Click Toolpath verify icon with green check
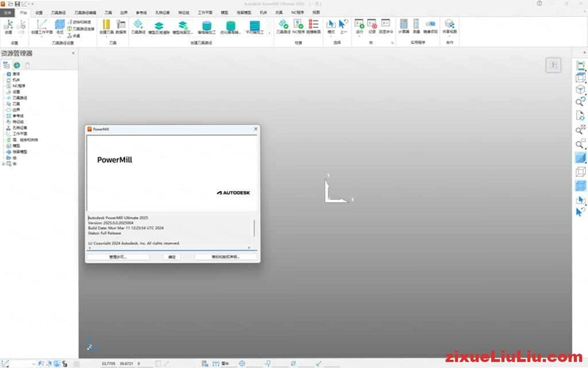The image size is (588, 368). [283, 24]
